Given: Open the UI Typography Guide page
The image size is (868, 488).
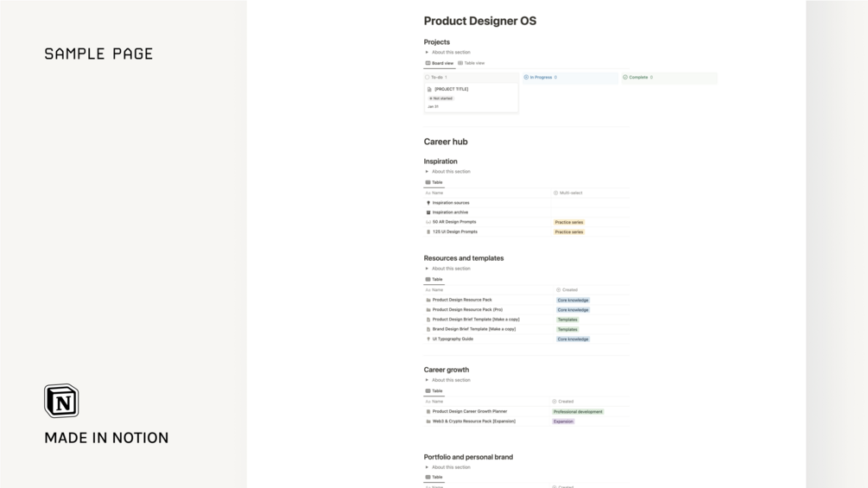Looking at the screenshot, I should 453,339.
